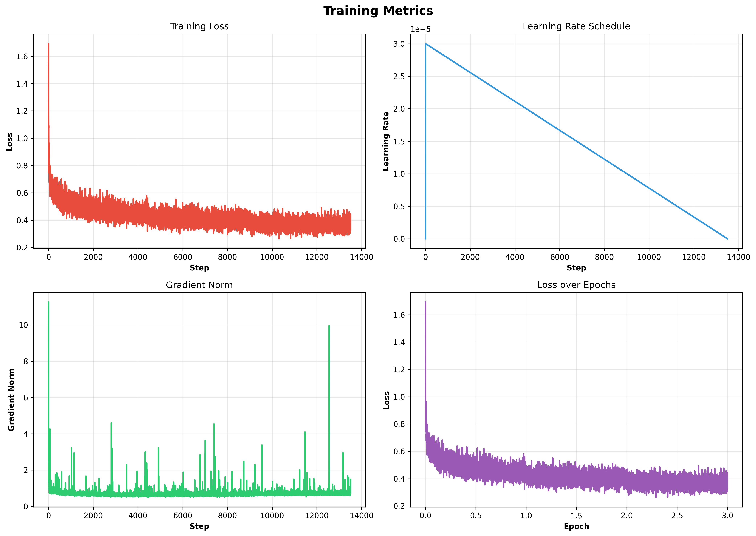756x536 pixels.
Task: Click the Gradient Norm y-axis label
Action: click(x=11, y=400)
